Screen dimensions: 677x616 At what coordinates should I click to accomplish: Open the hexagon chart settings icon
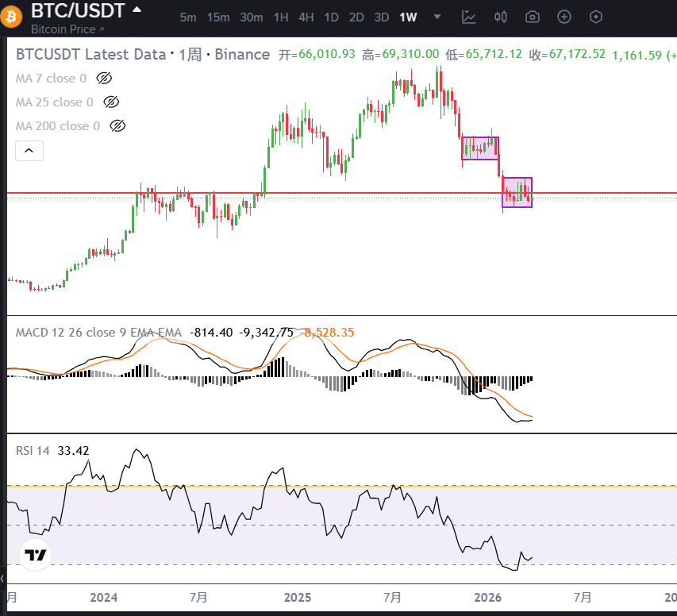point(596,17)
